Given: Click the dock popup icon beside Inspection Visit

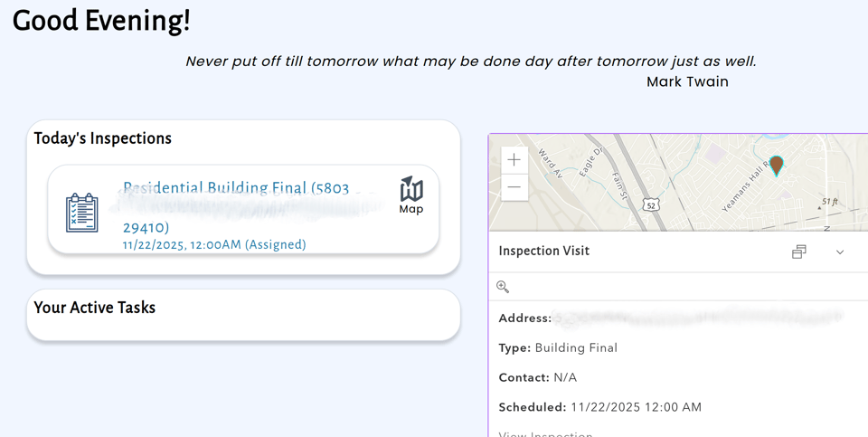Looking at the screenshot, I should pos(798,252).
